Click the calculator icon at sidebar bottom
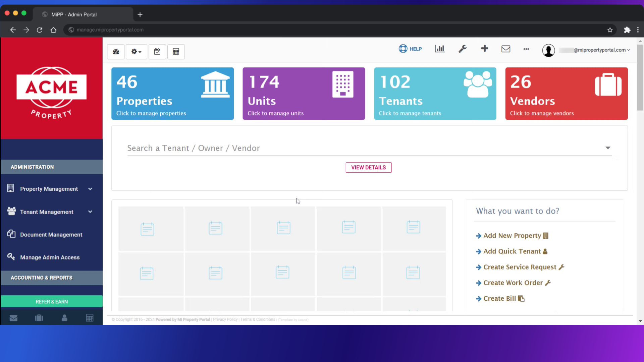Screen dimensions: 644x362 (90, 318)
